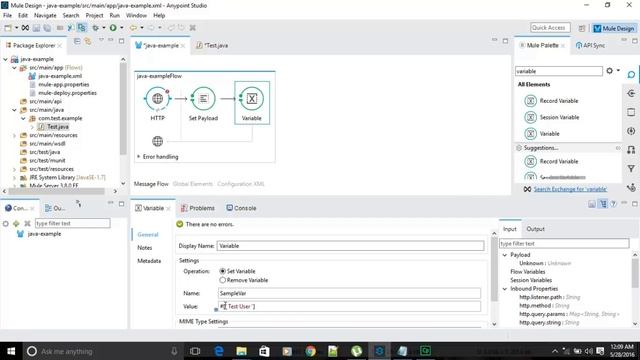Click the palette search magnifier icon

[631, 74]
